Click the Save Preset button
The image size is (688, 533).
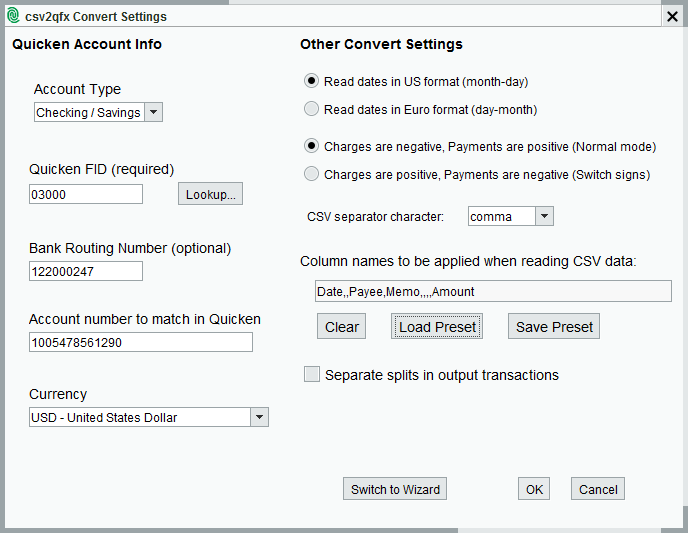coord(554,326)
